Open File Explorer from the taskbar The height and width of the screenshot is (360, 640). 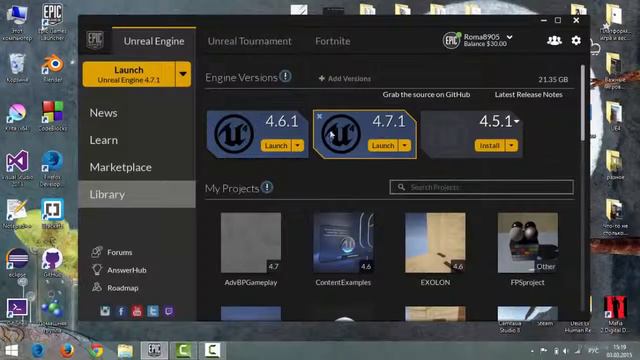[x=125, y=351]
